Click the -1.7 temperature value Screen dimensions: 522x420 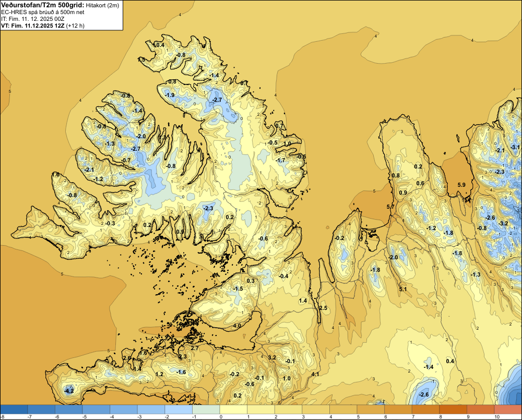(x=281, y=160)
